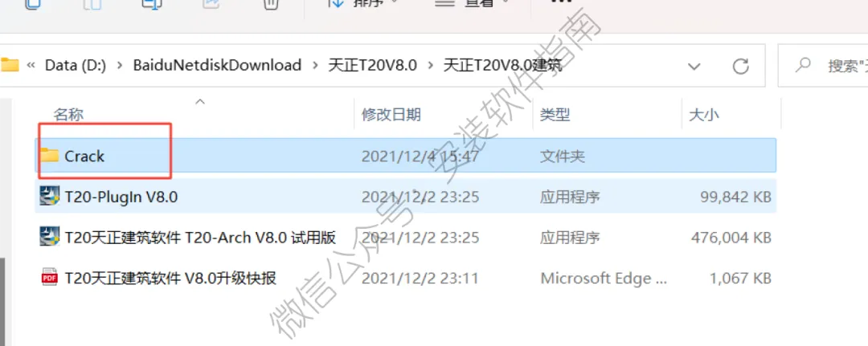
Task: Expand the chevron after Data (D:) in the path
Action: 119,66
